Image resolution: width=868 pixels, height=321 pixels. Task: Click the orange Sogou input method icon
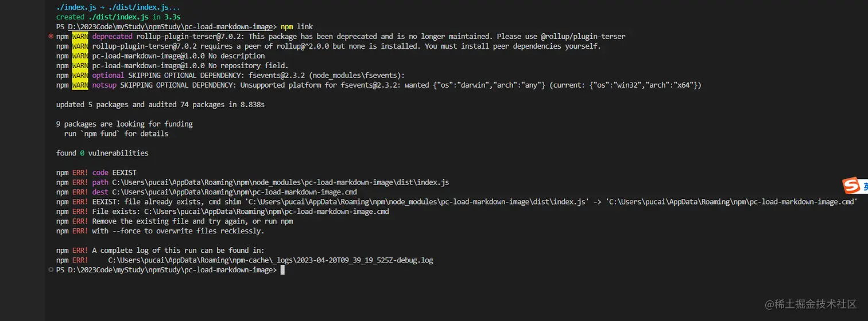[x=851, y=186]
